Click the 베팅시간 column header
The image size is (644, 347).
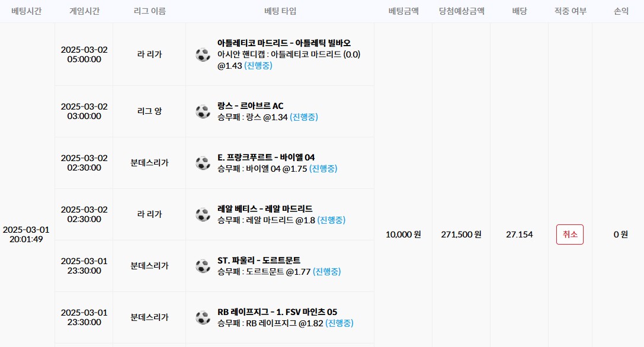pyautogui.click(x=27, y=11)
